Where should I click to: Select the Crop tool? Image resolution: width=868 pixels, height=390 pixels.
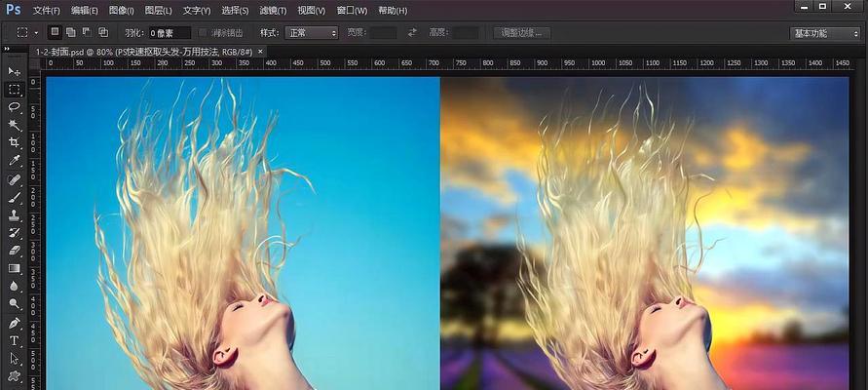[15, 142]
